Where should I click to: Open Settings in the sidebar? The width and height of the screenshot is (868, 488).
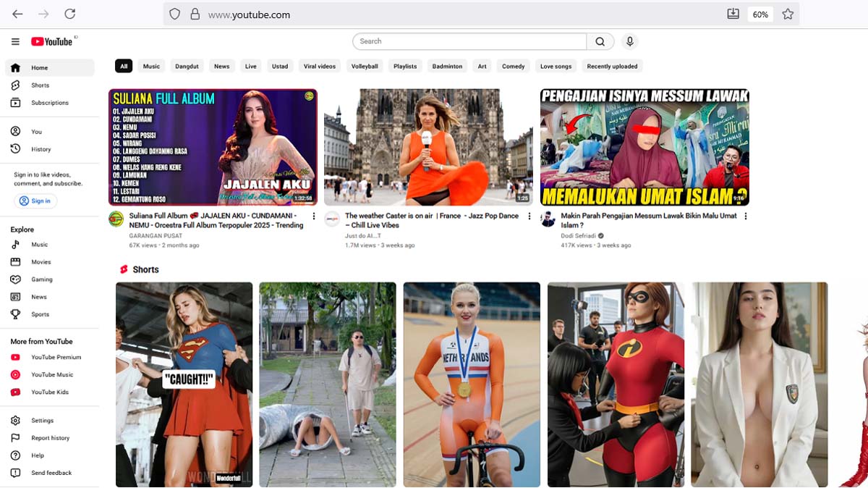tap(50, 420)
